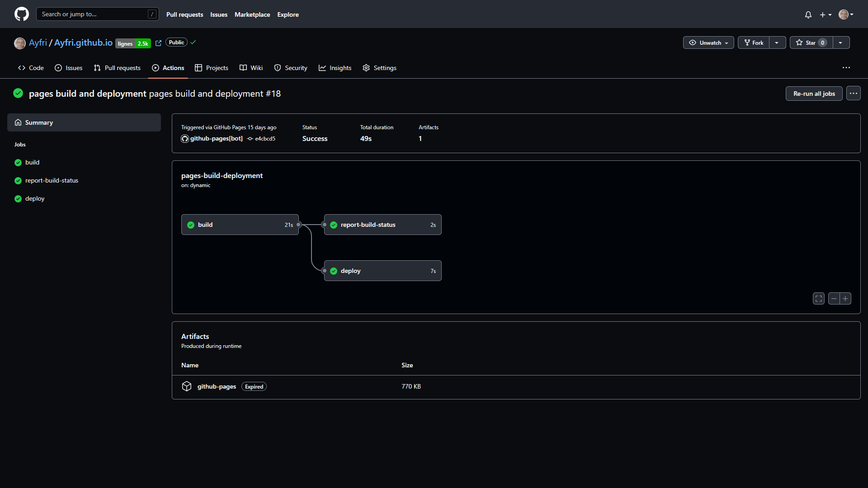The image size is (868, 488).
Task: Select Summary in the sidebar
Action: click(x=84, y=122)
